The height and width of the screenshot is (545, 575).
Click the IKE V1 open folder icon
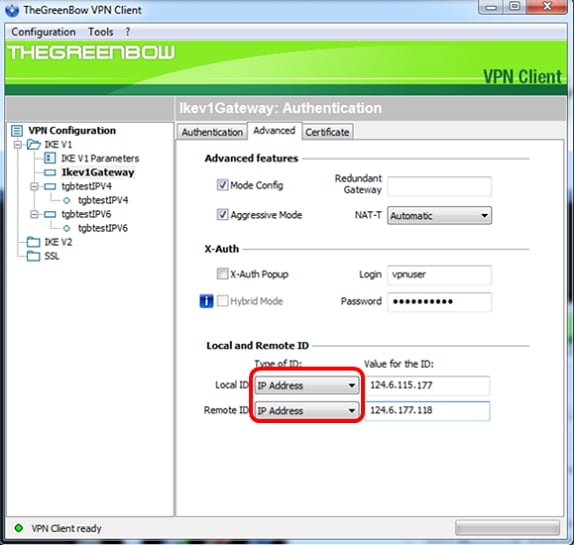pyautogui.click(x=34, y=145)
